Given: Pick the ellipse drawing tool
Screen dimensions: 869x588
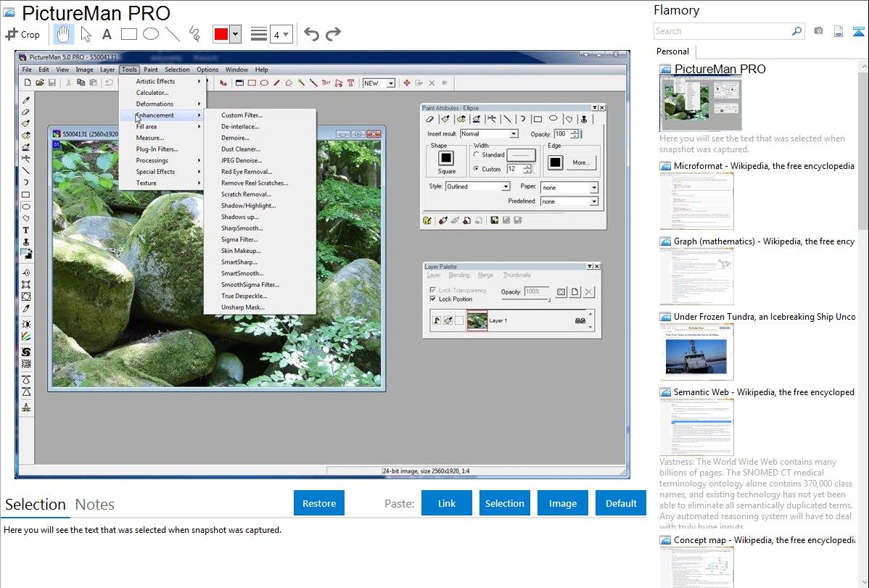Looking at the screenshot, I should pyautogui.click(x=151, y=34).
